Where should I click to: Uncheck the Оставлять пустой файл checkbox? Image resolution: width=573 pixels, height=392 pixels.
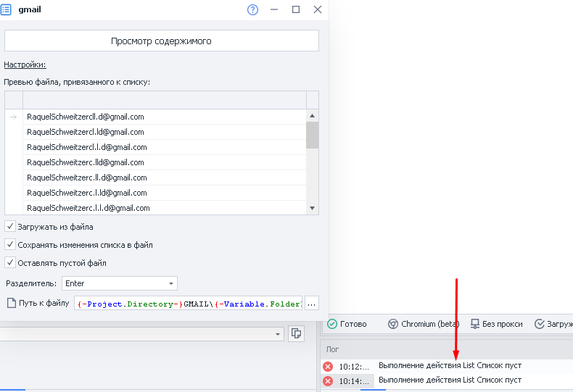click(10, 263)
